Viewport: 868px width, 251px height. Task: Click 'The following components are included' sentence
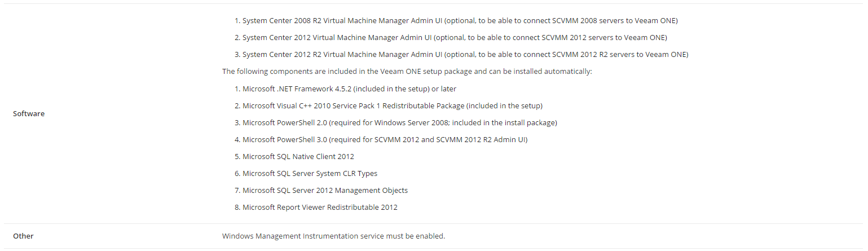[407, 72]
